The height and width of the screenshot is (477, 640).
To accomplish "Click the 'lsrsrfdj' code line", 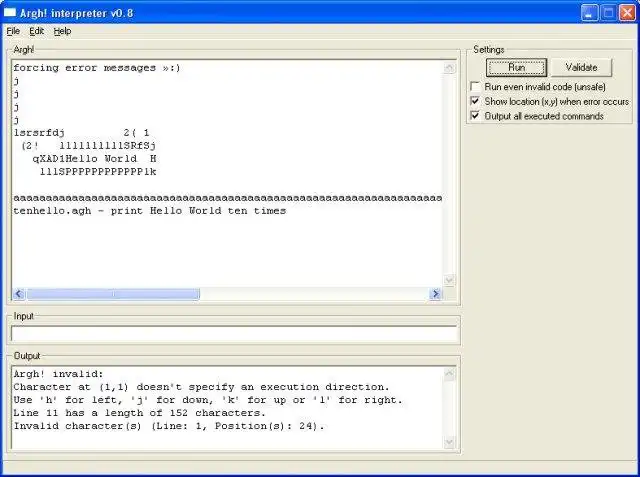I will [x=82, y=133].
